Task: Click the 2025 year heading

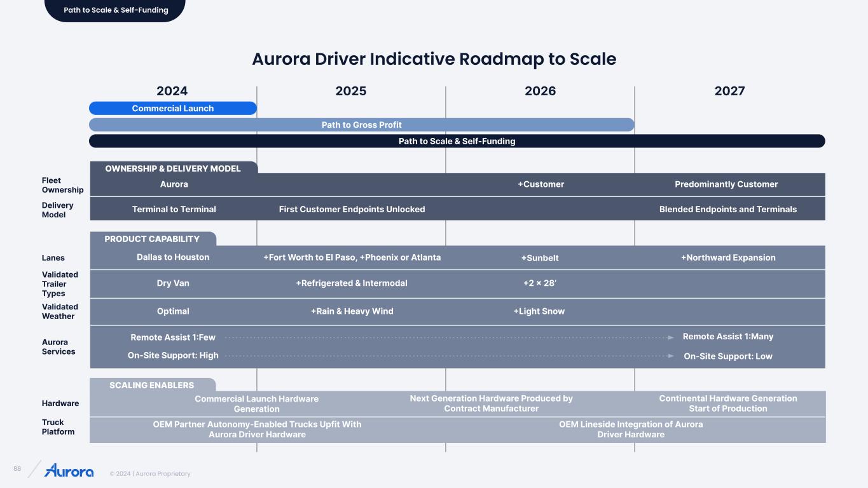Action: pyautogui.click(x=351, y=91)
